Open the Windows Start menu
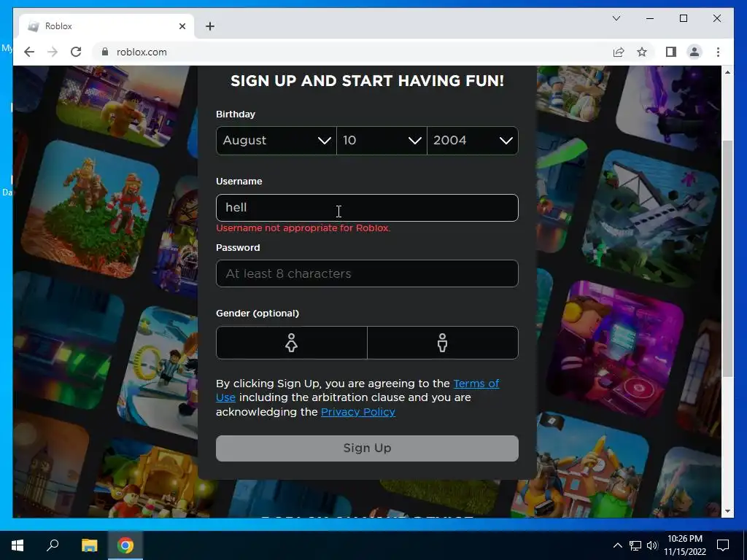Screen dimensions: 747x560 18,545
